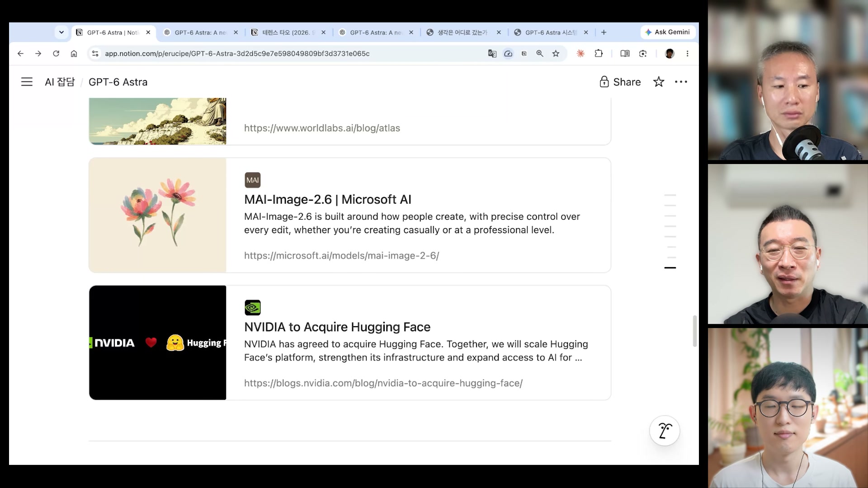The width and height of the screenshot is (868, 488).
Task: Open the Notion page more options menu
Action: pyautogui.click(x=681, y=82)
